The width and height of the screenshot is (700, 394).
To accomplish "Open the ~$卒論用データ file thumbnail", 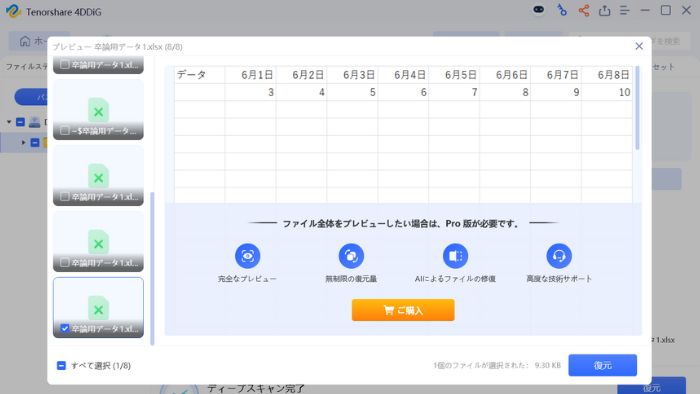I will 98,109.
